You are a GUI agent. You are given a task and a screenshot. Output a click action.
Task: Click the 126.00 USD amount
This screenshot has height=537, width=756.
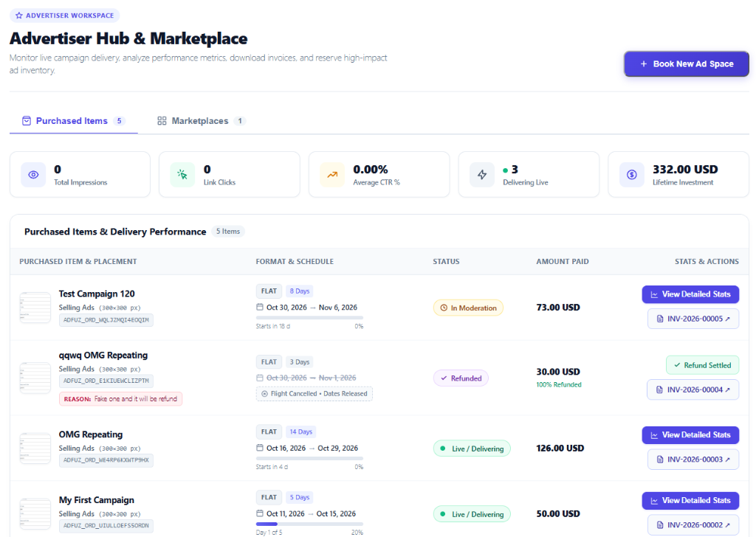click(560, 448)
